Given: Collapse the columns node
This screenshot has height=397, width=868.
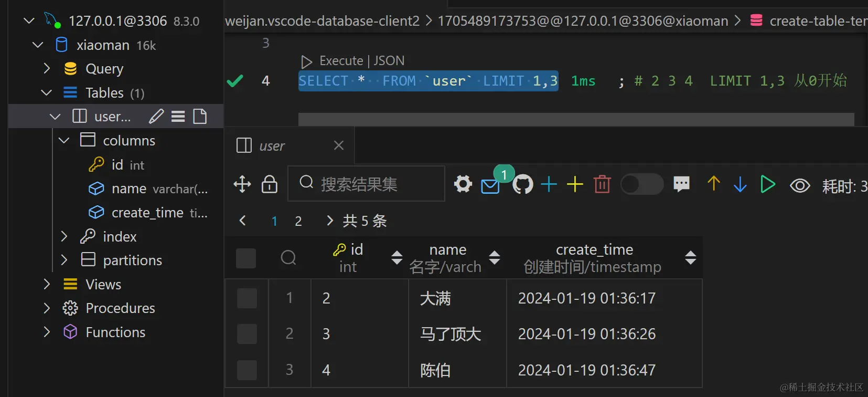Looking at the screenshot, I should coord(64,140).
